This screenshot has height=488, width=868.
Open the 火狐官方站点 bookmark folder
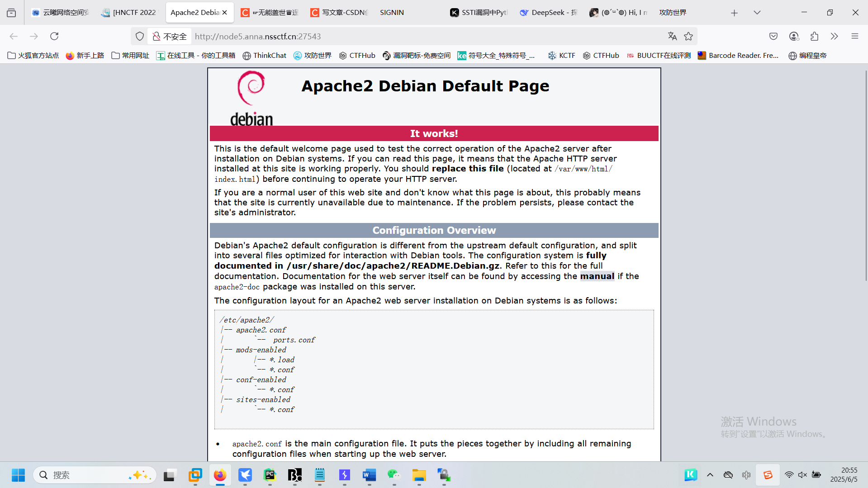pyautogui.click(x=33, y=56)
